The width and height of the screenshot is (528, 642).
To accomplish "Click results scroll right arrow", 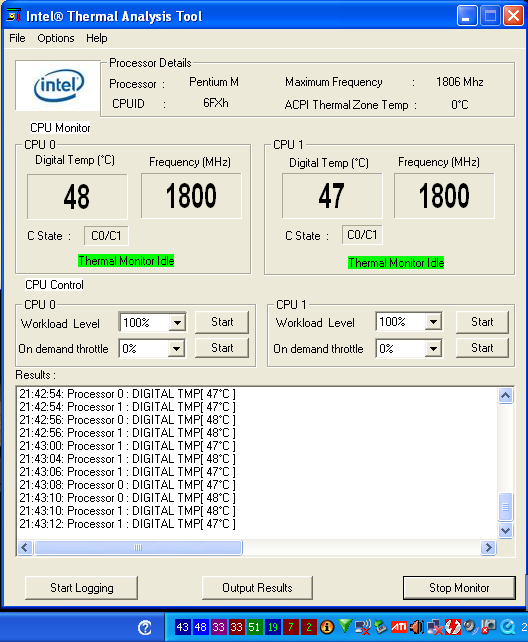I will tap(488, 547).
